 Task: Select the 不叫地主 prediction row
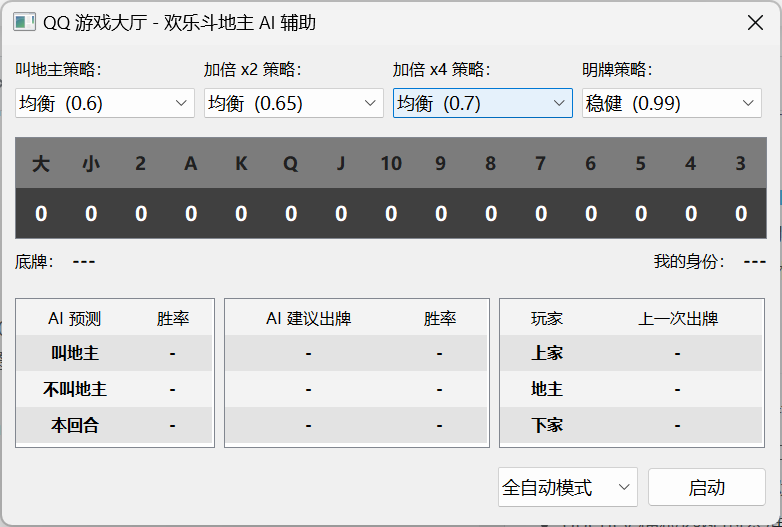[x=114, y=389]
